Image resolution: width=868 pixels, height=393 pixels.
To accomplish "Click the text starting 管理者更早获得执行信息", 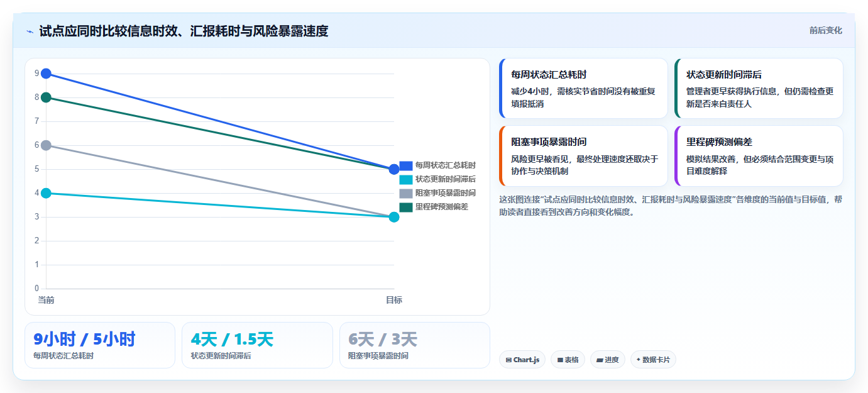I will [x=760, y=97].
